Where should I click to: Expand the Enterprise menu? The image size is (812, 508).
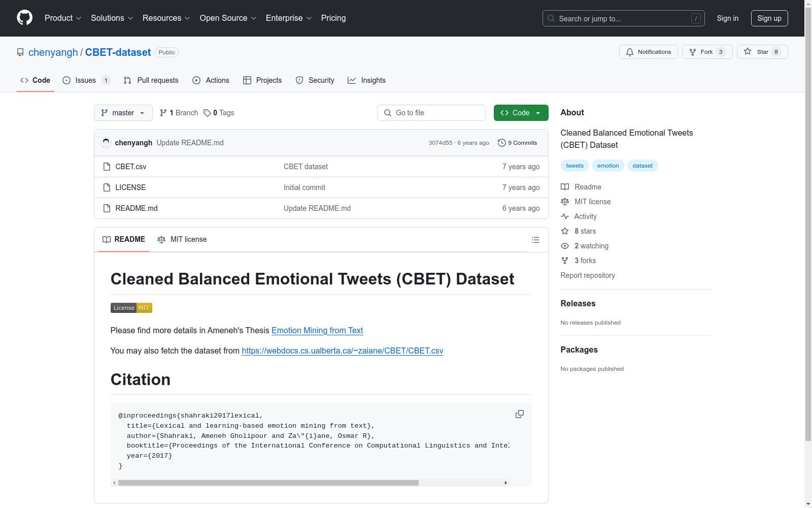click(289, 18)
